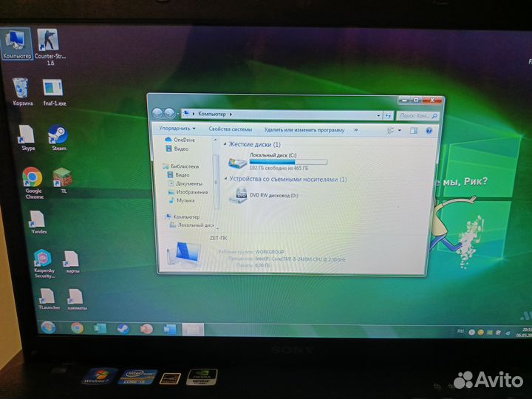The image size is (532, 399).
Task: Launch Google Chrome from the desktop
Action: (x=32, y=178)
